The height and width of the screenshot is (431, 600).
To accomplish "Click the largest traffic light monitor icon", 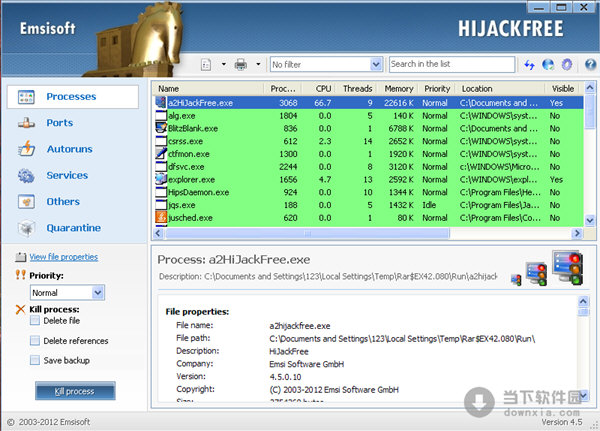I will 568,268.
